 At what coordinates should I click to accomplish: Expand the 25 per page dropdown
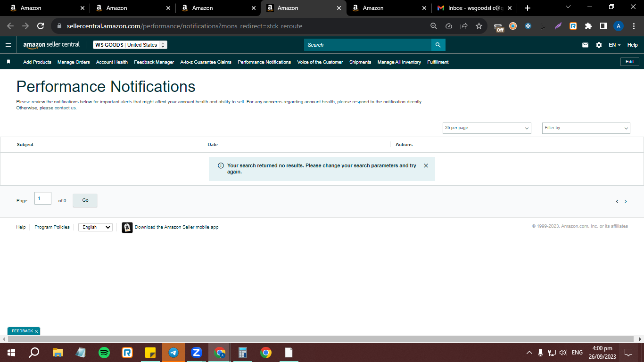[x=487, y=128]
